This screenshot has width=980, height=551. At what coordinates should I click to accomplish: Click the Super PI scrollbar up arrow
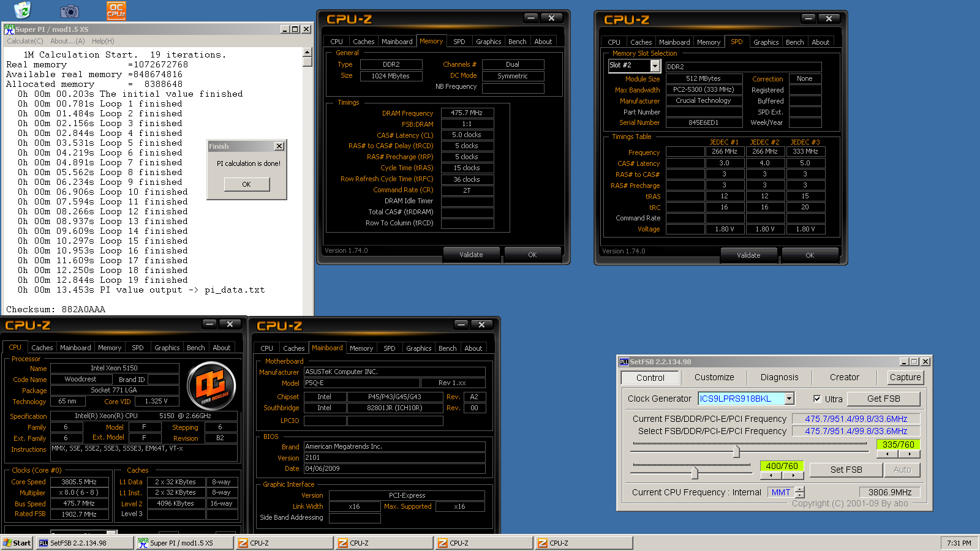pyautogui.click(x=307, y=53)
